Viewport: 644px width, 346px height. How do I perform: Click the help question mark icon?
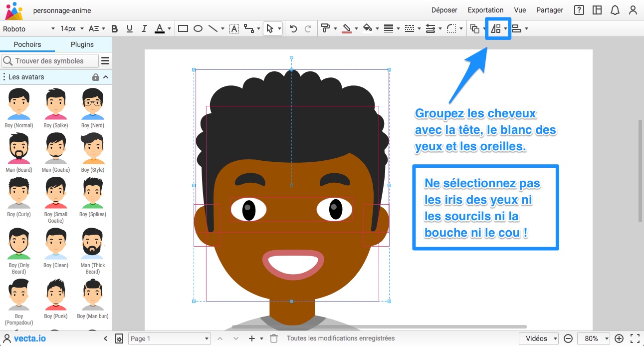pos(579,10)
